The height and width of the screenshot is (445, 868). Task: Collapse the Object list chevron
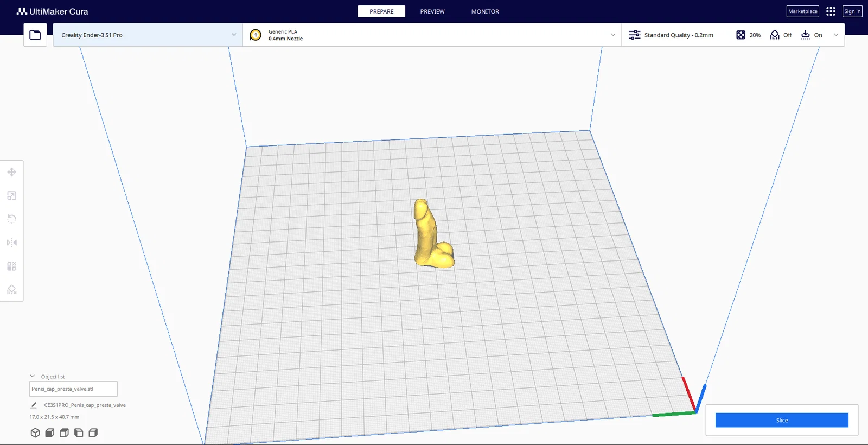point(33,376)
